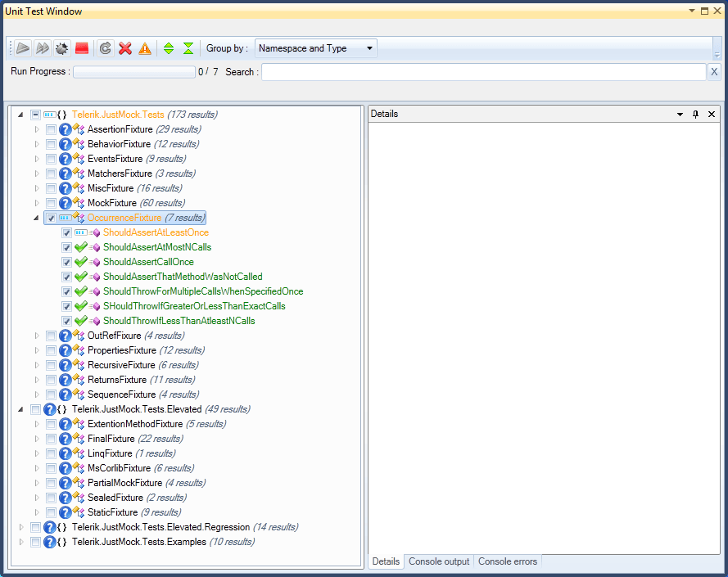
Task: Click the blue question-mark status icon beside MockFixture
Action: (66, 203)
